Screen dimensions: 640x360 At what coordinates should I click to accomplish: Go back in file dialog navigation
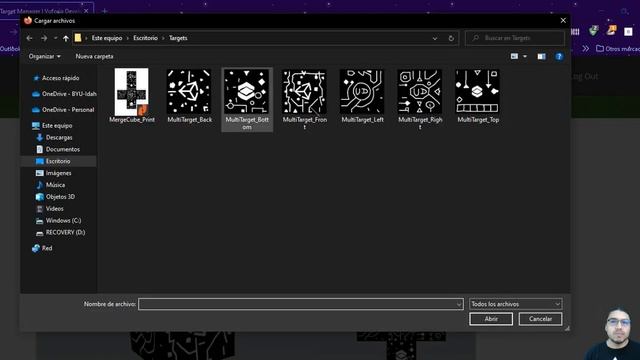pyautogui.click(x=29, y=38)
